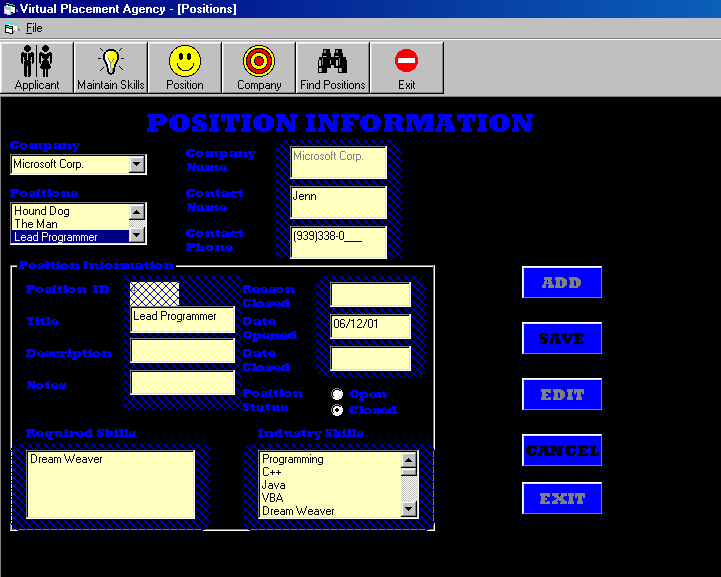Click the Company target icon
721x577 pixels.
tap(258, 67)
